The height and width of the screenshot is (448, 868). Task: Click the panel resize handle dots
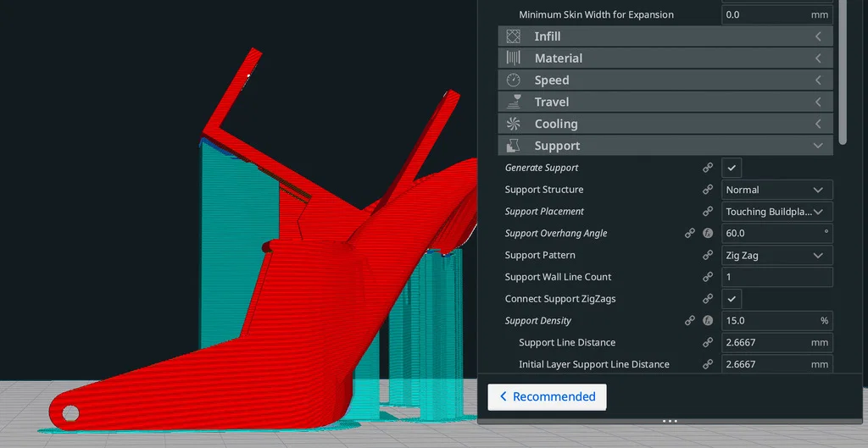(670, 421)
